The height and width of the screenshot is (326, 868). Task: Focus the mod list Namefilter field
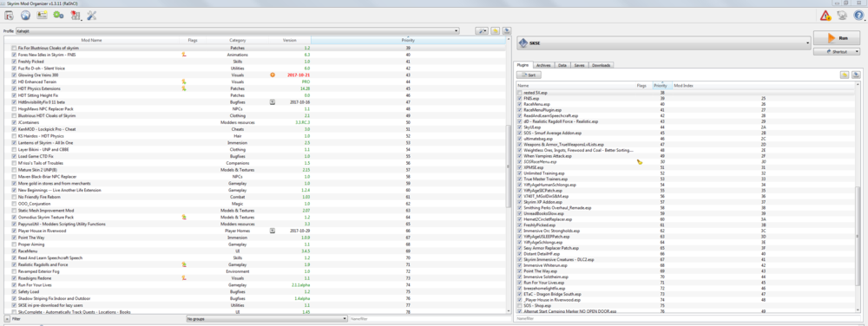point(431,319)
